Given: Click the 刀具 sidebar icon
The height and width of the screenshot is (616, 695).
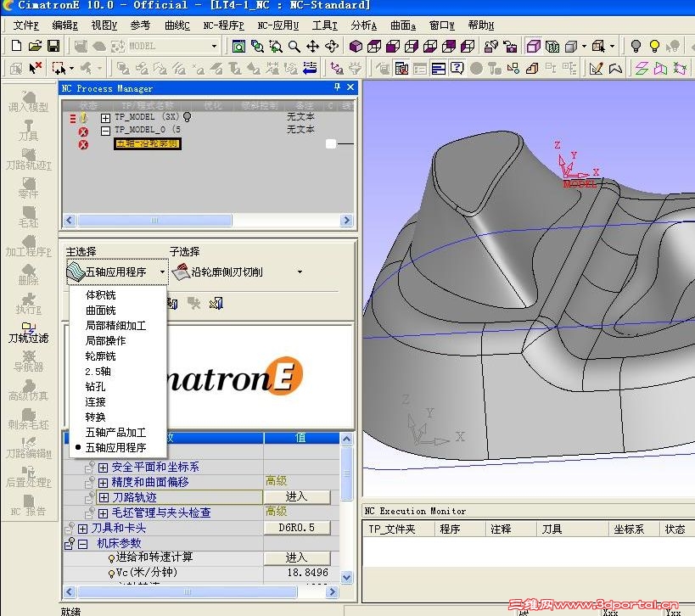Looking at the screenshot, I should click(x=28, y=131).
